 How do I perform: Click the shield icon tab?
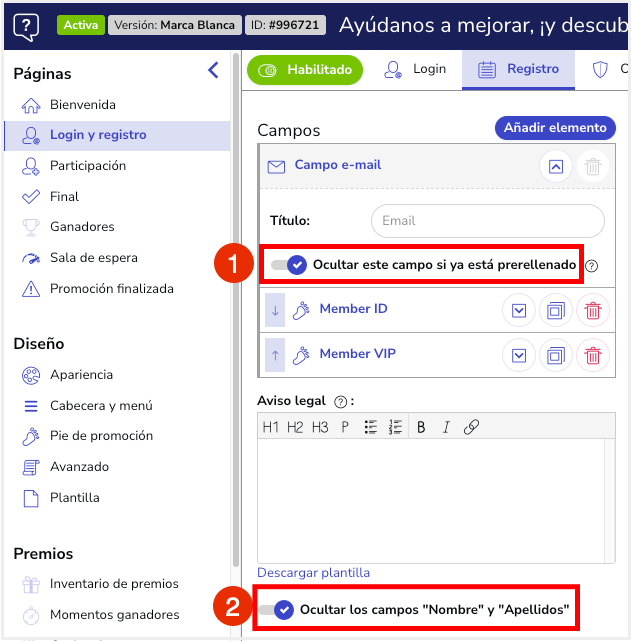click(600, 69)
